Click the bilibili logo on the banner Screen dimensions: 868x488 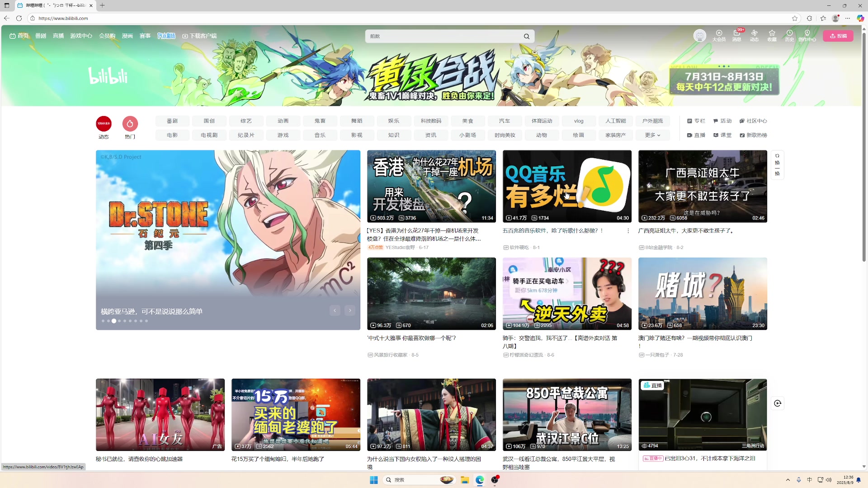click(x=108, y=76)
